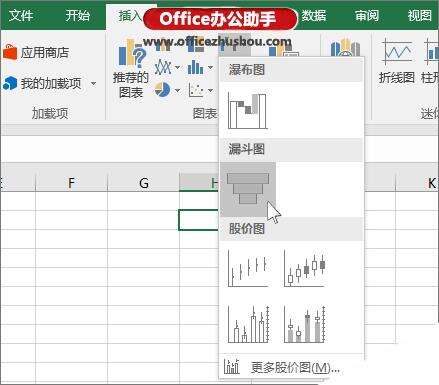The width and height of the screenshot is (439, 385).
Task: Select the funnel chart thumbnail
Action: pyautogui.click(x=248, y=189)
